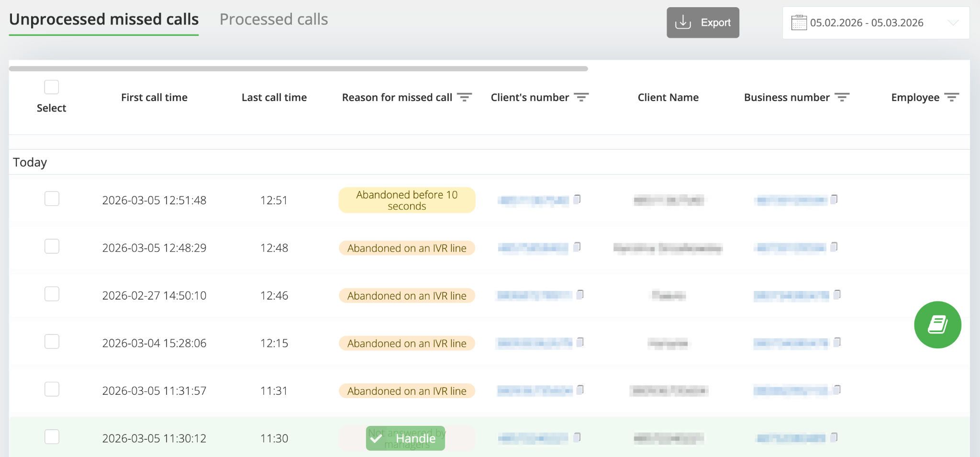
Task: Open the green knowledge base bubble
Action: 937,324
